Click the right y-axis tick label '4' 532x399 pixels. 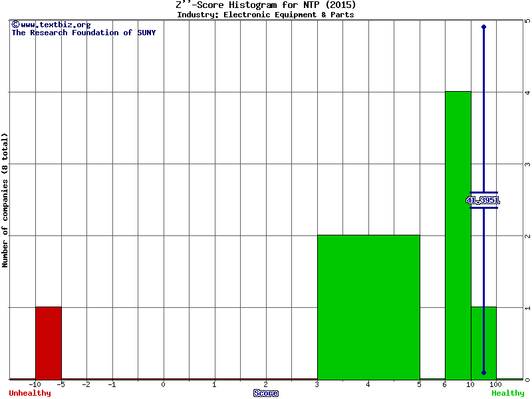[527, 92]
